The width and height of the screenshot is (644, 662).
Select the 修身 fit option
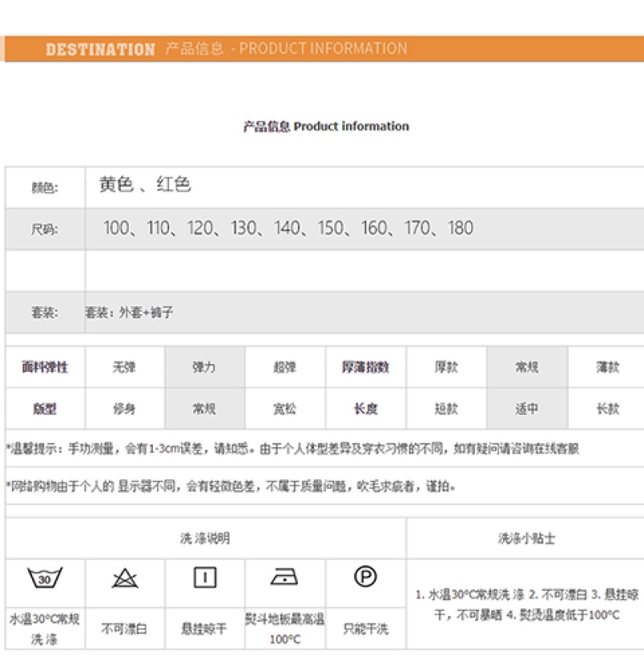tap(125, 408)
